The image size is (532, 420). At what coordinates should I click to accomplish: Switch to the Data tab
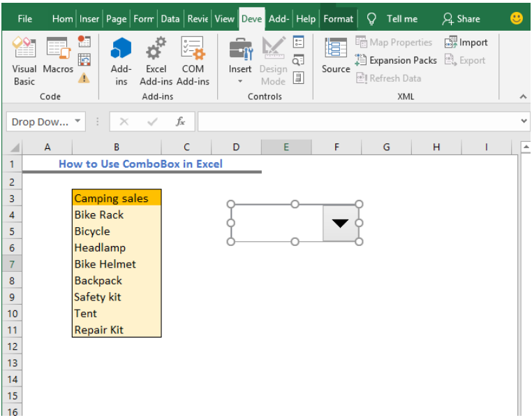(x=170, y=19)
